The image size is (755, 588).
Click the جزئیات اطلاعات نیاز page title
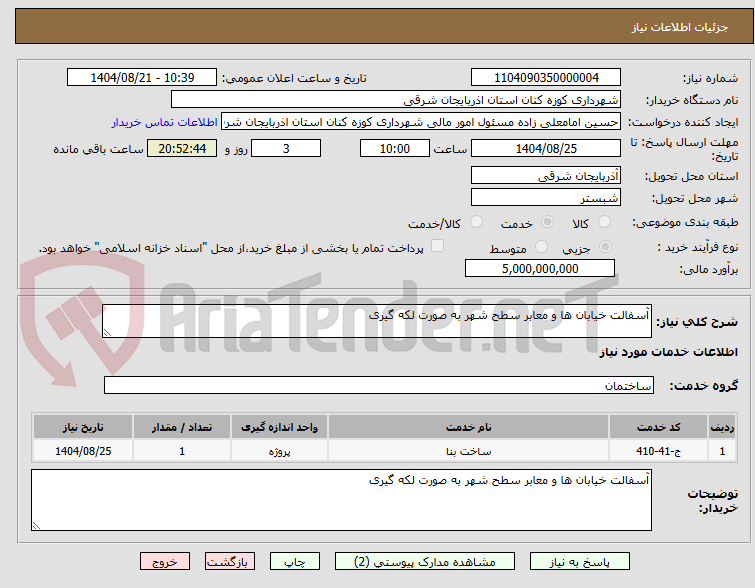click(680, 27)
